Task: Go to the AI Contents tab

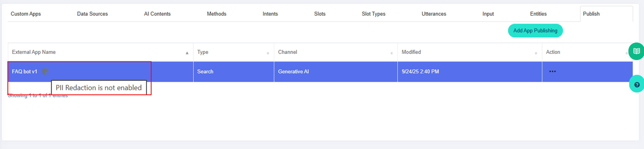Action: point(157,14)
